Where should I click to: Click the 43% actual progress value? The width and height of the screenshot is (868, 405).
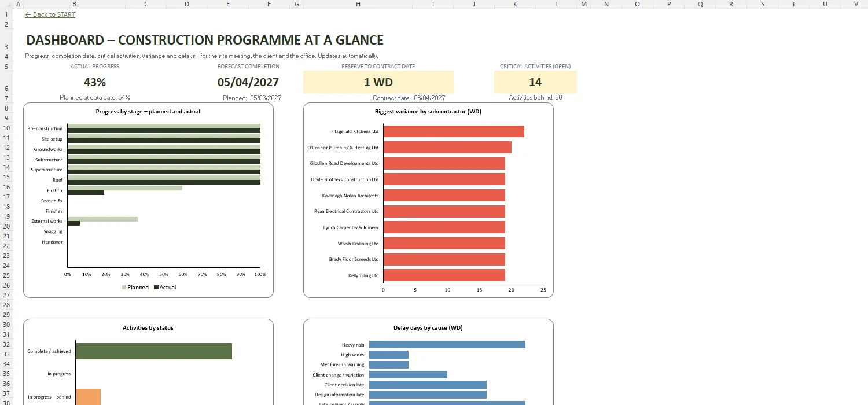(95, 82)
